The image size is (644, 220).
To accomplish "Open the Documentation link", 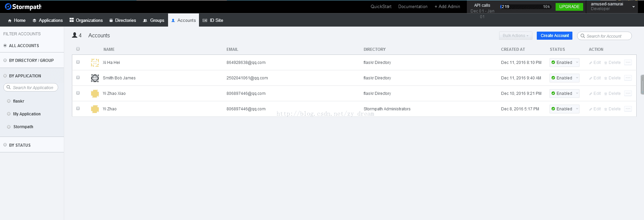I will pos(413,6).
